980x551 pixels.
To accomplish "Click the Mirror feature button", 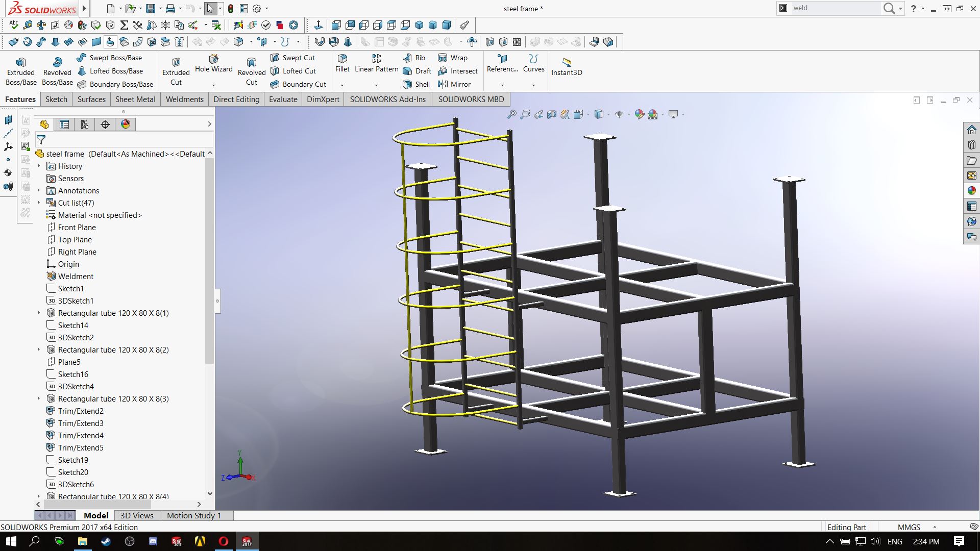I will pyautogui.click(x=454, y=84).
